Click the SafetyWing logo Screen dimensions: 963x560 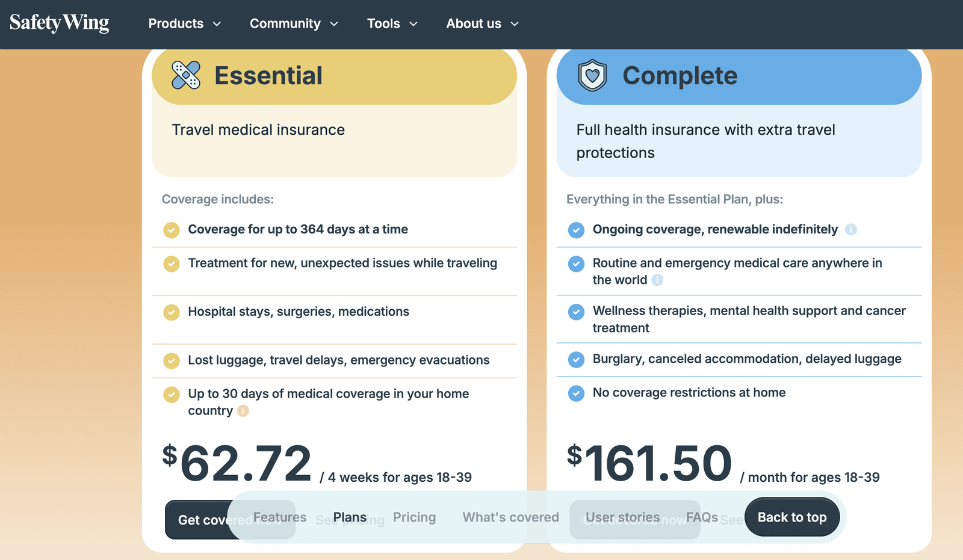point(59,23)
